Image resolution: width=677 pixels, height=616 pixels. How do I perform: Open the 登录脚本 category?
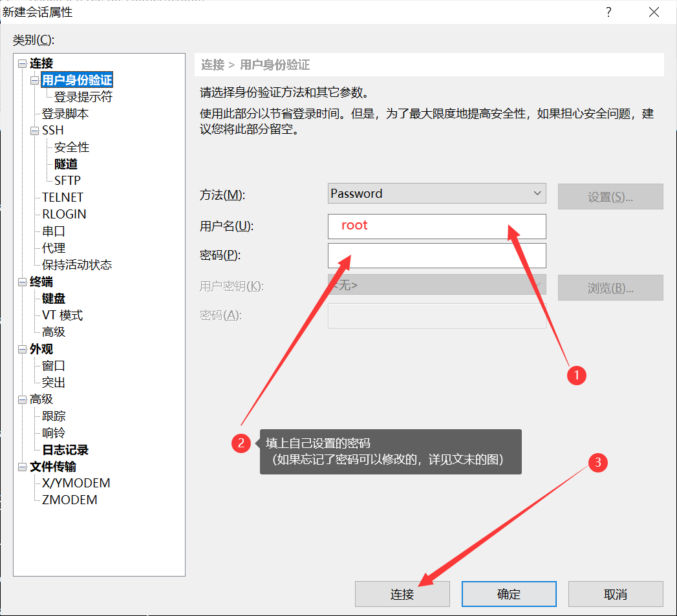point(65,114)
